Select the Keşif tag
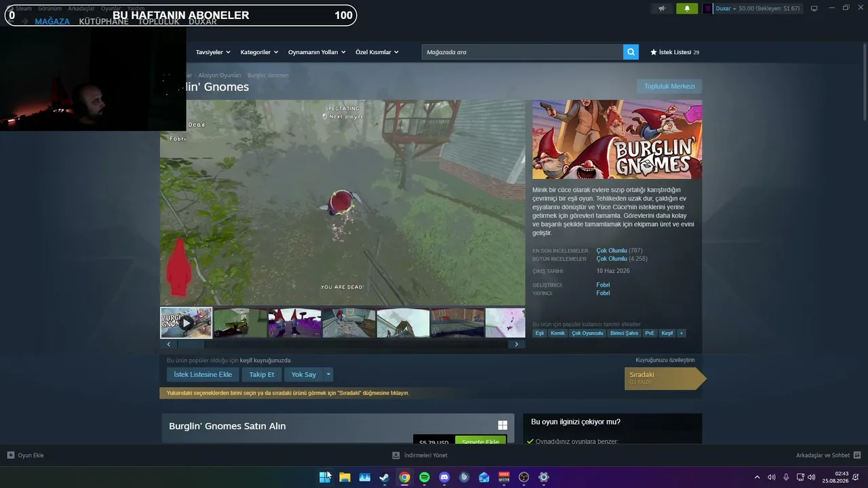 coord(667,333)
